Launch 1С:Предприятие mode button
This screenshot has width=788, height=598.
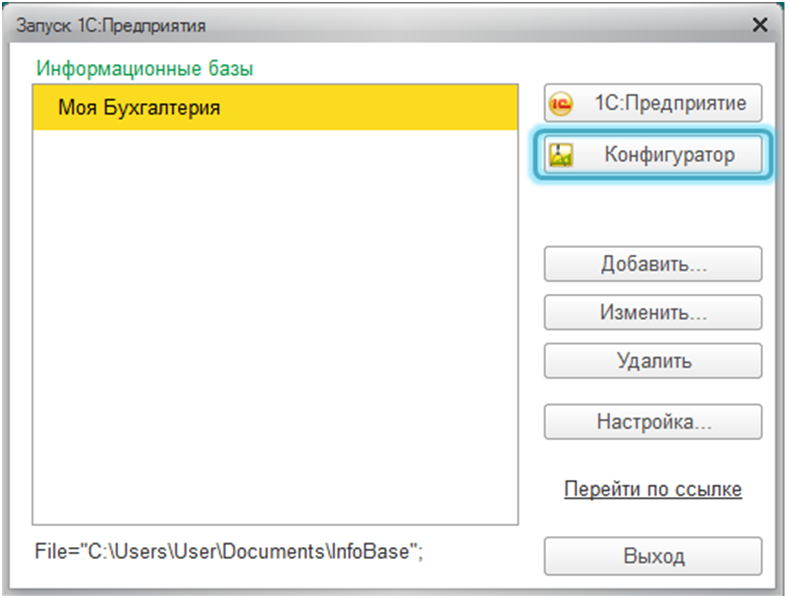pos(653,103)
